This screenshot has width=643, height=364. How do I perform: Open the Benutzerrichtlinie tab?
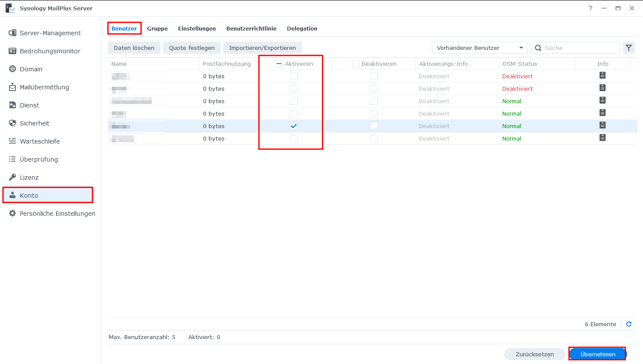click(251, 29)
